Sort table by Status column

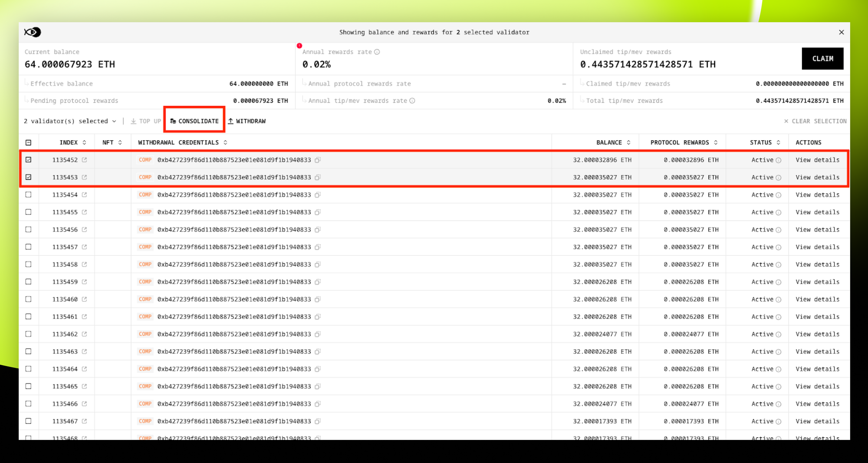765,142
